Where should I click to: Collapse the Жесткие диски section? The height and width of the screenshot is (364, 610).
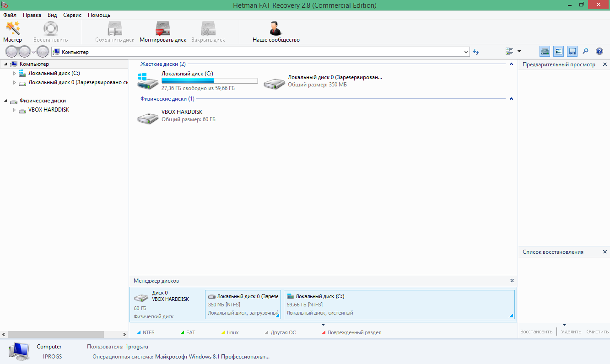(511, 64)
